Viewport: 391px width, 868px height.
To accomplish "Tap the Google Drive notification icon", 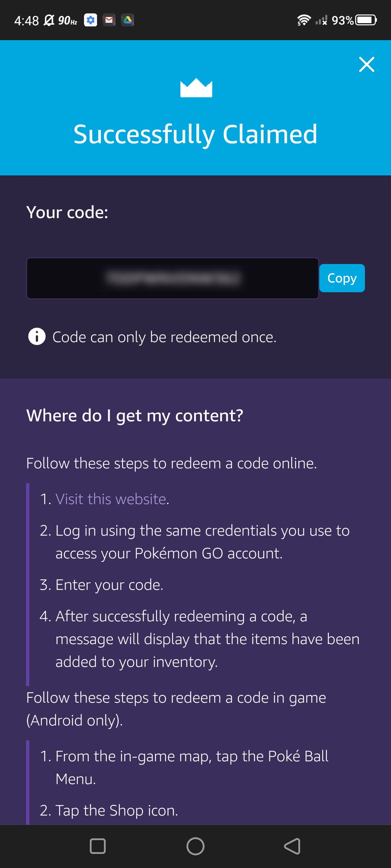I will coord(127,20).
